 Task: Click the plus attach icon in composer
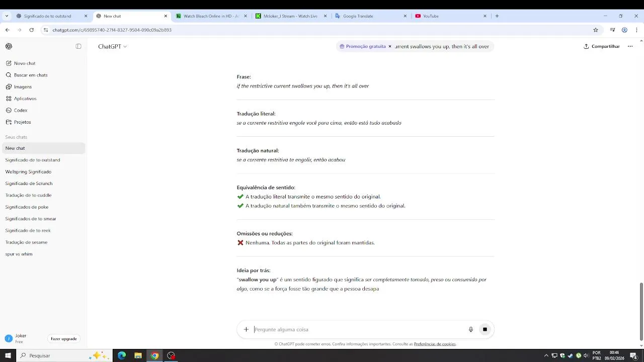point(246,329)
